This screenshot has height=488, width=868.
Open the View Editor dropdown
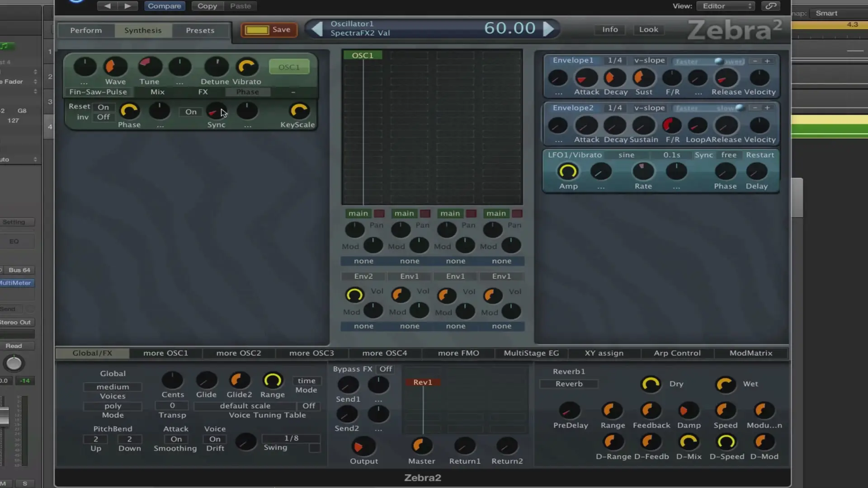[x=726, y=6]
